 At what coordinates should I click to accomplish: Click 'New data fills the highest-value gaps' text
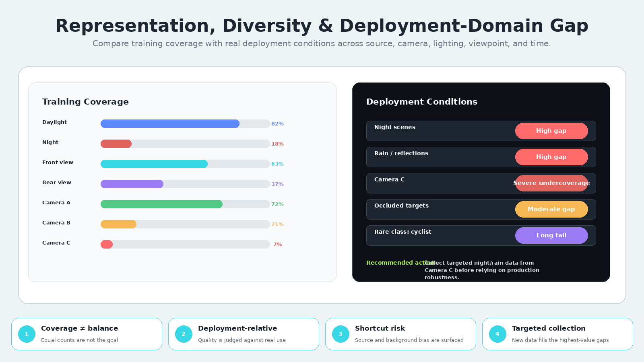point(560,340)
